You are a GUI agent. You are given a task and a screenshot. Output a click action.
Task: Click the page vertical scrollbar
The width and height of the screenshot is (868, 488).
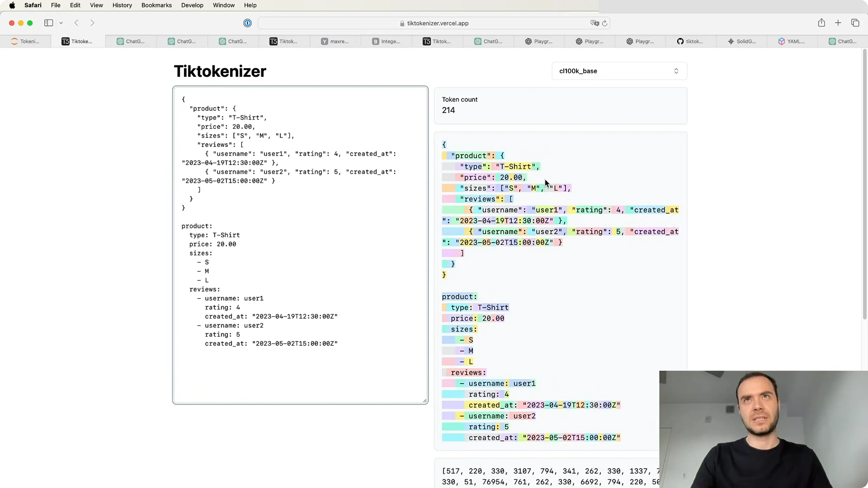pyautogui.click(x=865, y=185)
